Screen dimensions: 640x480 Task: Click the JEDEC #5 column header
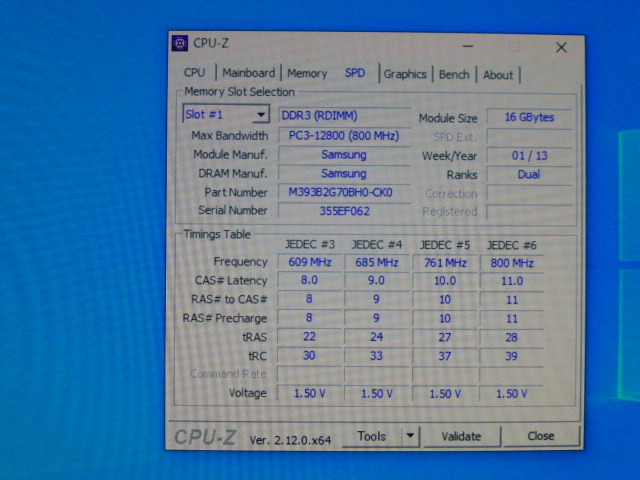(x=445, y=245)
